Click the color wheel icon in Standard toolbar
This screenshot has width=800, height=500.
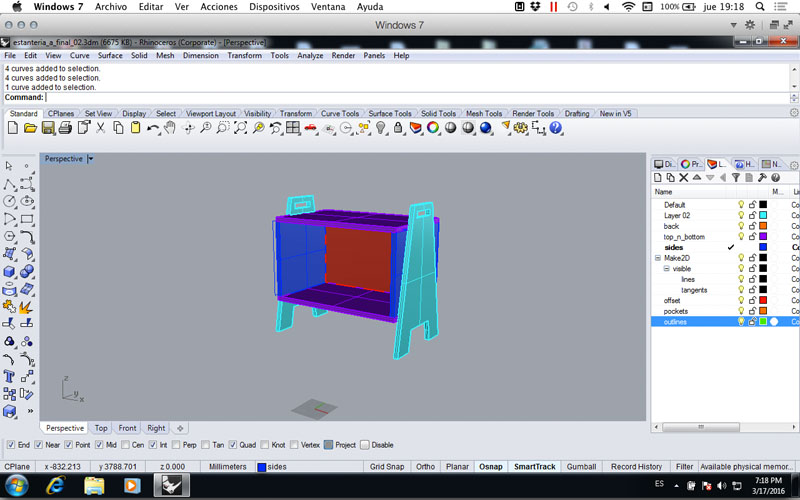(433, 128)
